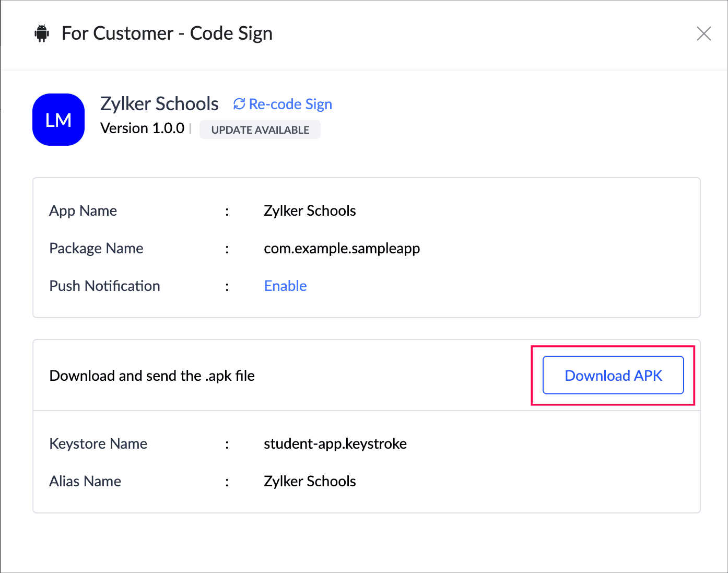Click the package name com.example.sampleapp
This screenshot has width=728, height=573.
click(342, 248)
